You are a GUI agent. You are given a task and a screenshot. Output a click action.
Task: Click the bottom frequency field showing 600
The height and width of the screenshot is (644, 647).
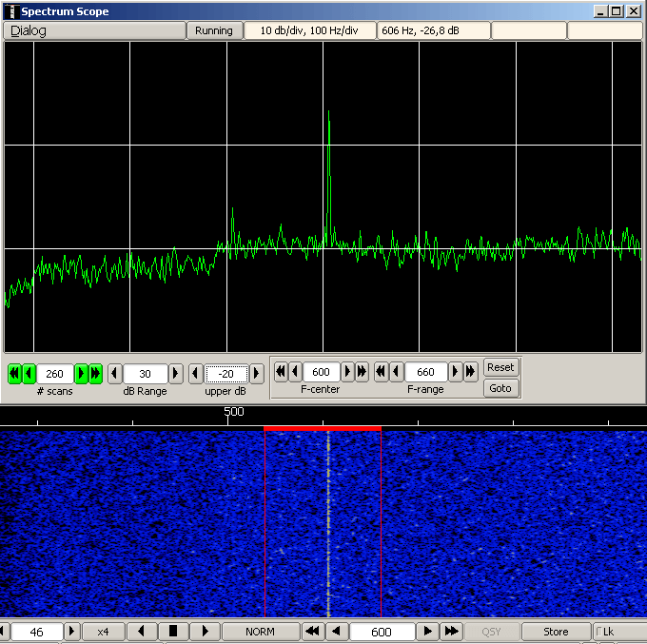click(x=382, y=632)
